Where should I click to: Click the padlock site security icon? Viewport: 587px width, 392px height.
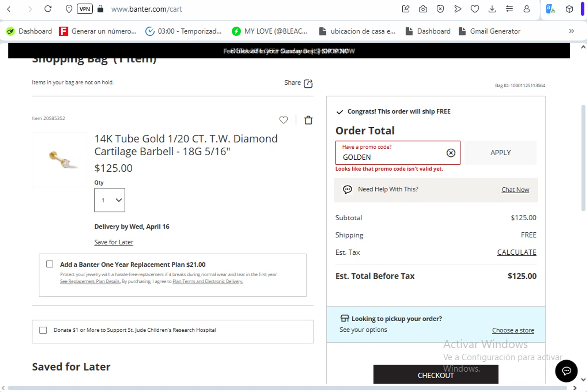click(101, 9)
